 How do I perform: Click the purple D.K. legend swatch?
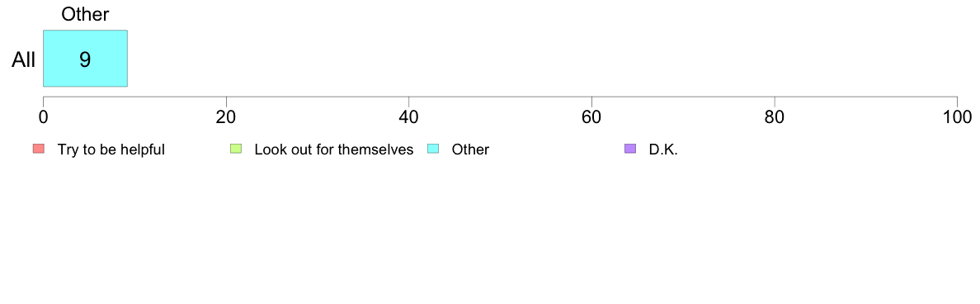coord(630,149)
